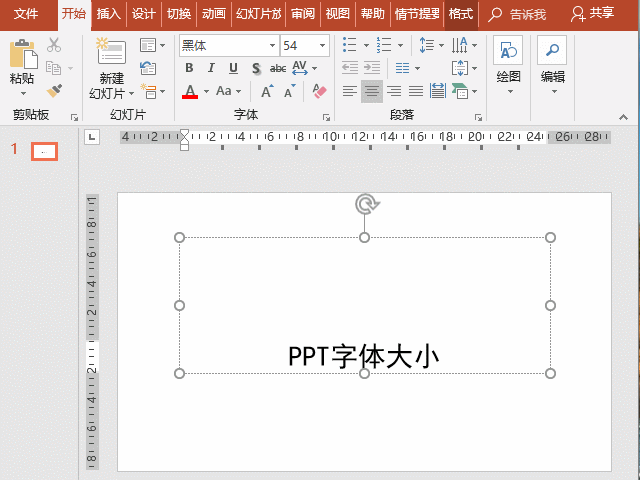The width and height of the screenshot is (640, 480).
Task: Decrease the list indent level
Action: click(350, 68)
